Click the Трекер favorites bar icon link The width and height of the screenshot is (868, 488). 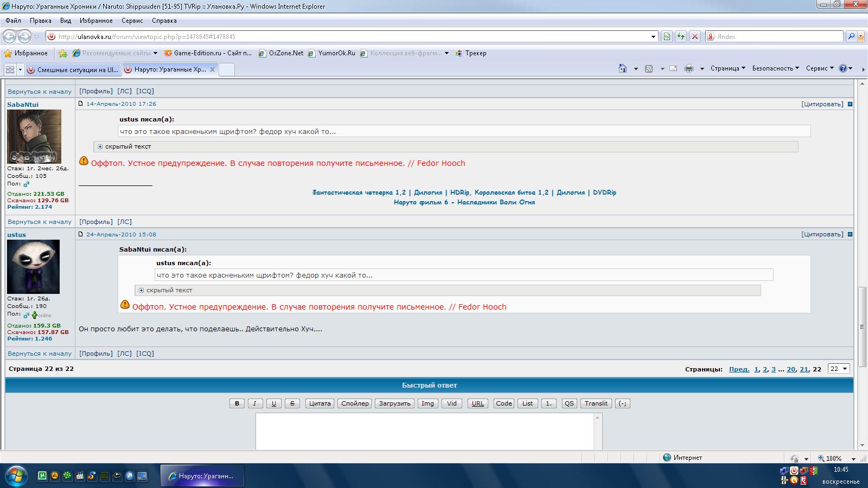point(470,53)
